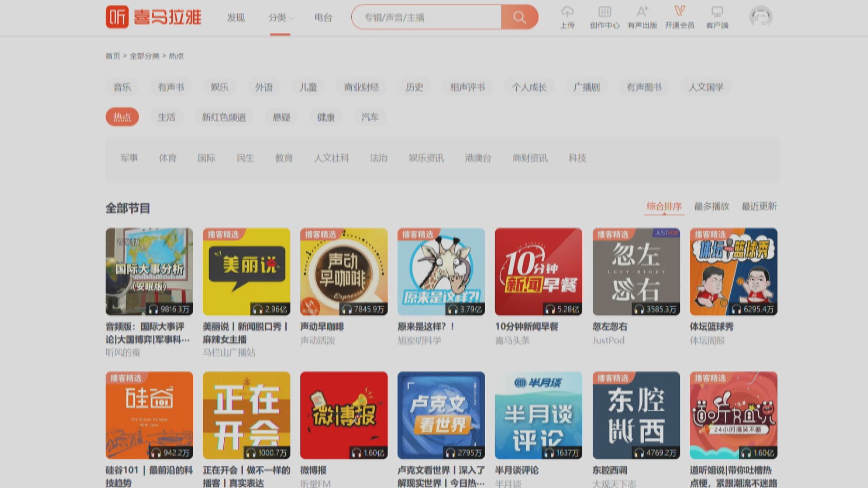Open 美丽说 album cover

coord(246,272)
